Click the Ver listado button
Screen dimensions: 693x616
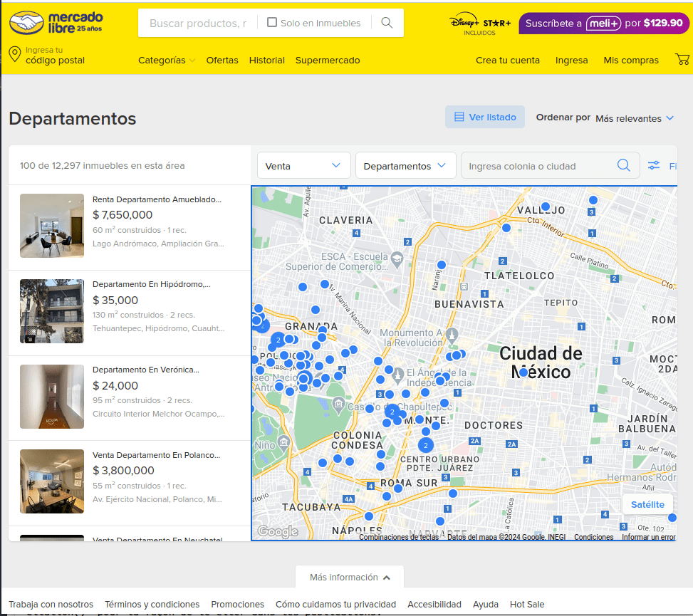click(485, 117)
